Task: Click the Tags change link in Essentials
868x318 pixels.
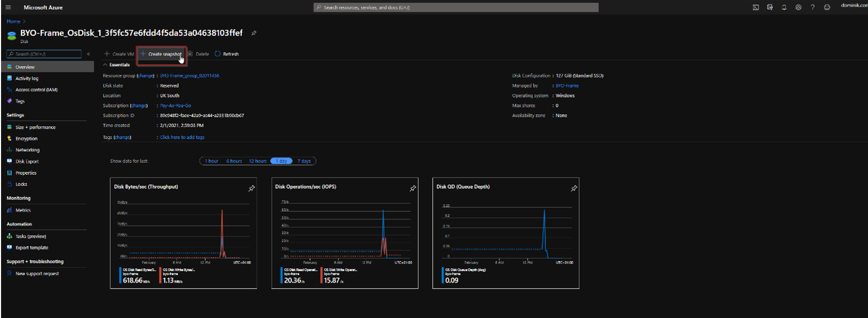Action: click(122, 137)
